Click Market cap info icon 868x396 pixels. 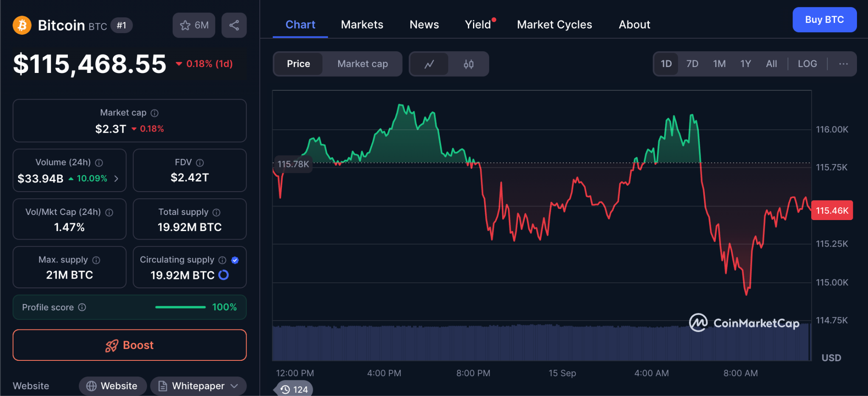(155, 113)
